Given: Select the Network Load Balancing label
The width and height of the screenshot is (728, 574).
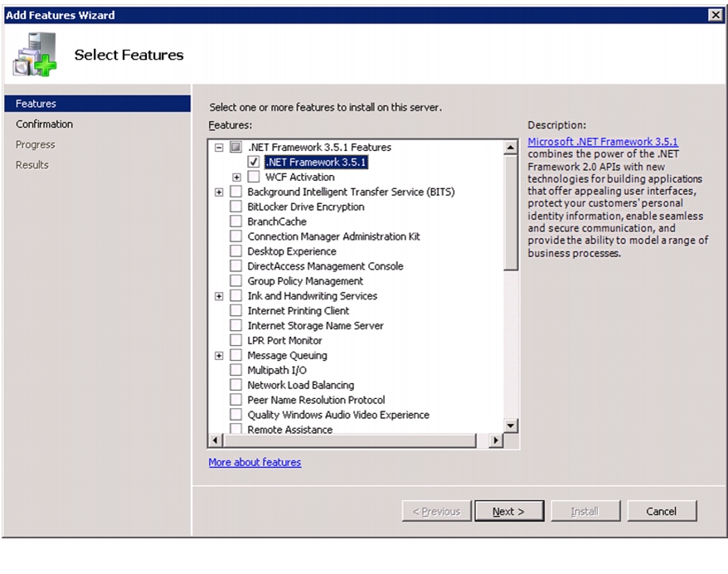Looking at the screenshot, I should (x=300, y=385).
